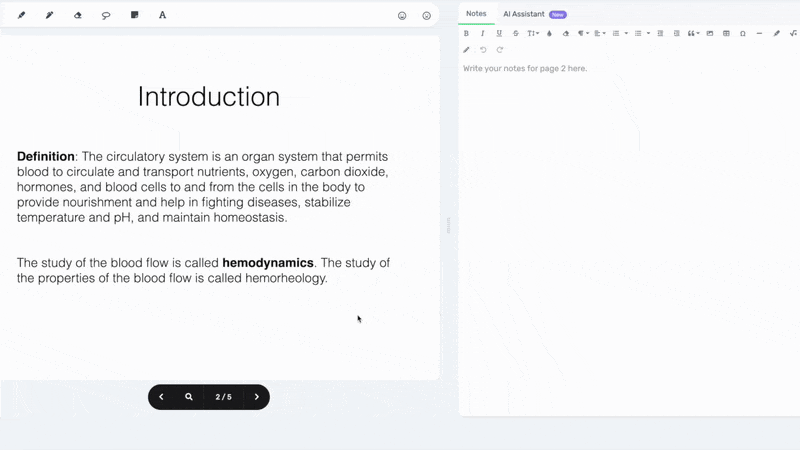
Task: Toggle underline formatting in notes
Action: pyautogui.click(x=499, y=33)
